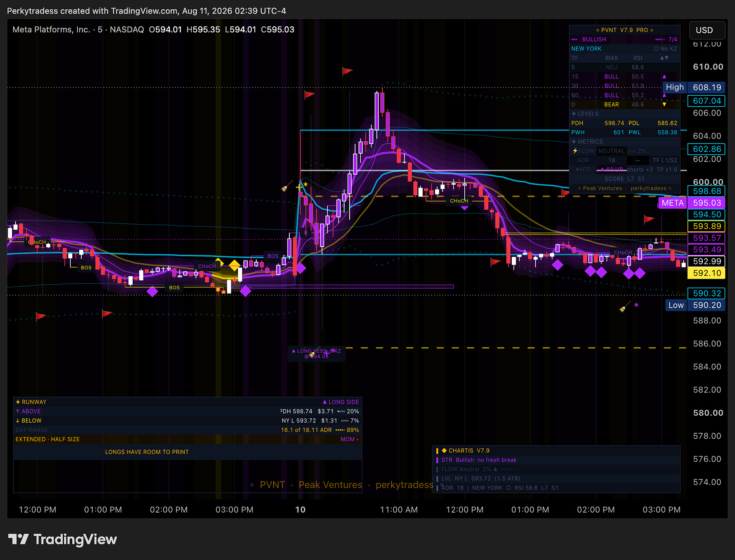Click the MOM label in the Runway panel
Viewport: 735px width, 560px height.
[x=348, y=439]
